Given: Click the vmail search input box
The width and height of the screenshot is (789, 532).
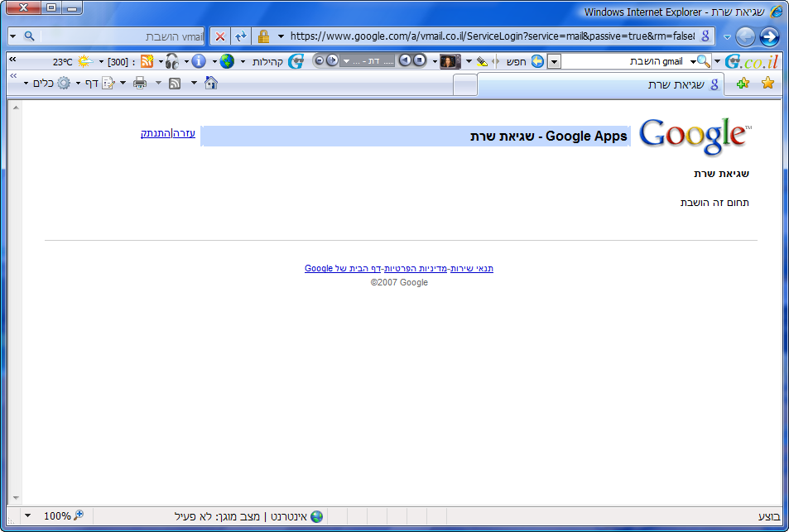Looking at the screenshot, I should coord(123,36).
